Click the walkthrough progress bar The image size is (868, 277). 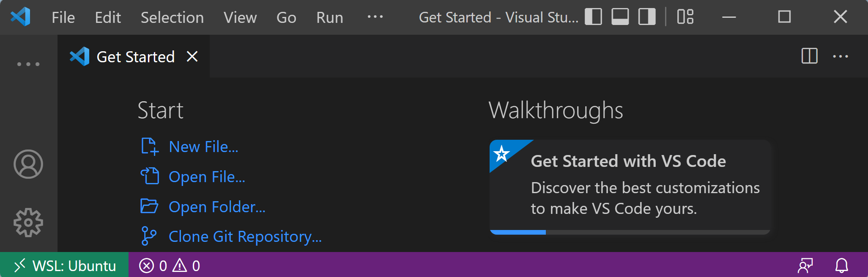(x=630, y=232)
